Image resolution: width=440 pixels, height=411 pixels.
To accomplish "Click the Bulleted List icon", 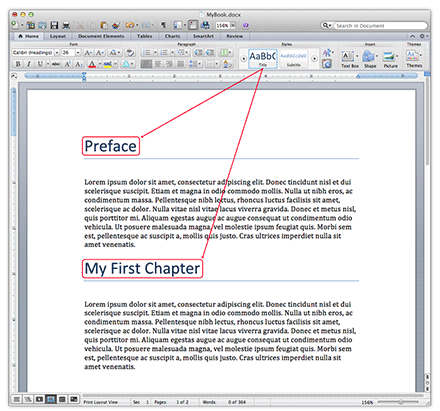I will point(147,53).
